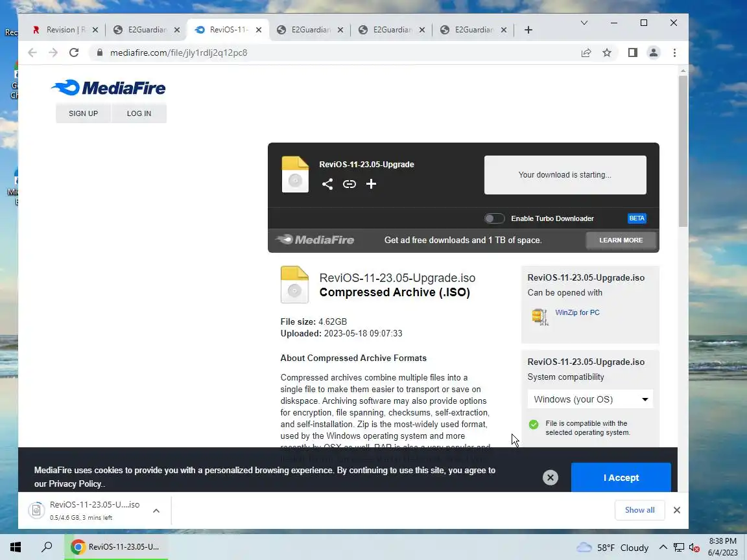Click the address bar URL field
Screen dimensions: 747x560
point(333,52)
